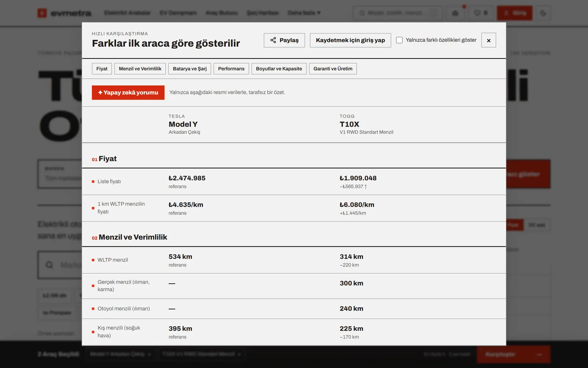Screen dimensions: 588x368
Task: Click the 534 km WLTP value
Action: point(180,256)
